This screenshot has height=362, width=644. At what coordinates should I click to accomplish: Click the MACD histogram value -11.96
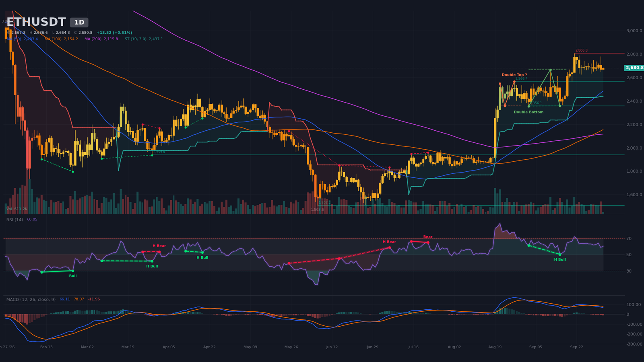(x=94, y=299)
